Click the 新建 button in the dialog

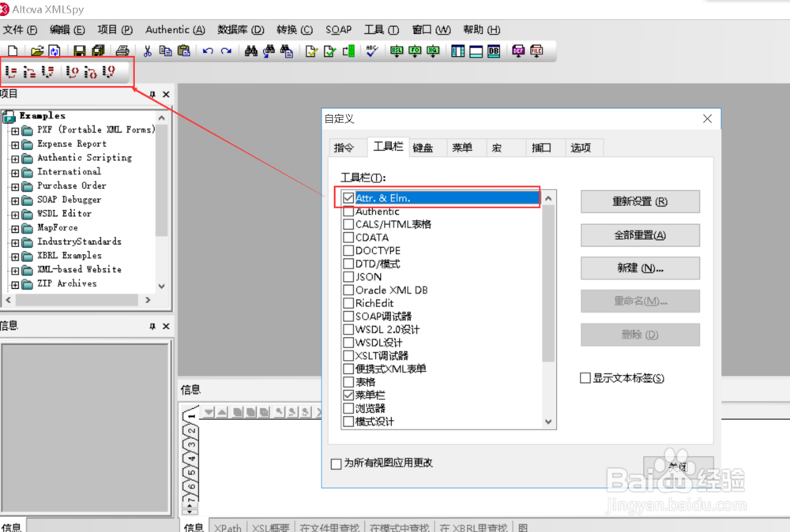tap(640, 268)
